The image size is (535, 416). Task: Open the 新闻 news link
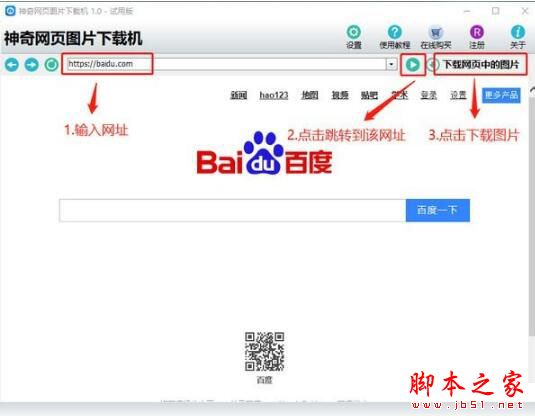pyautogui.click(x=238, y=95)
